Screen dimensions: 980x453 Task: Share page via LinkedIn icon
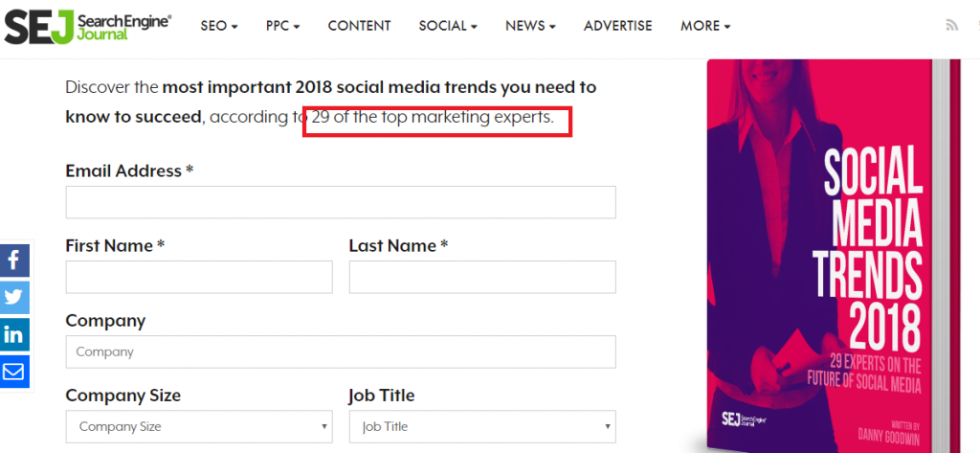tap(14, 334)
